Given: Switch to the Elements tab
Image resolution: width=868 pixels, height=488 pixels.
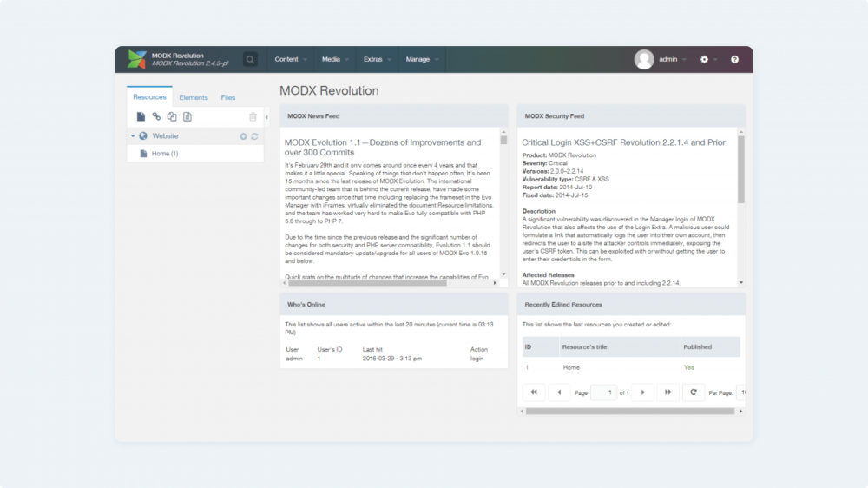Looking at the screenshot, I should point(194,97).
